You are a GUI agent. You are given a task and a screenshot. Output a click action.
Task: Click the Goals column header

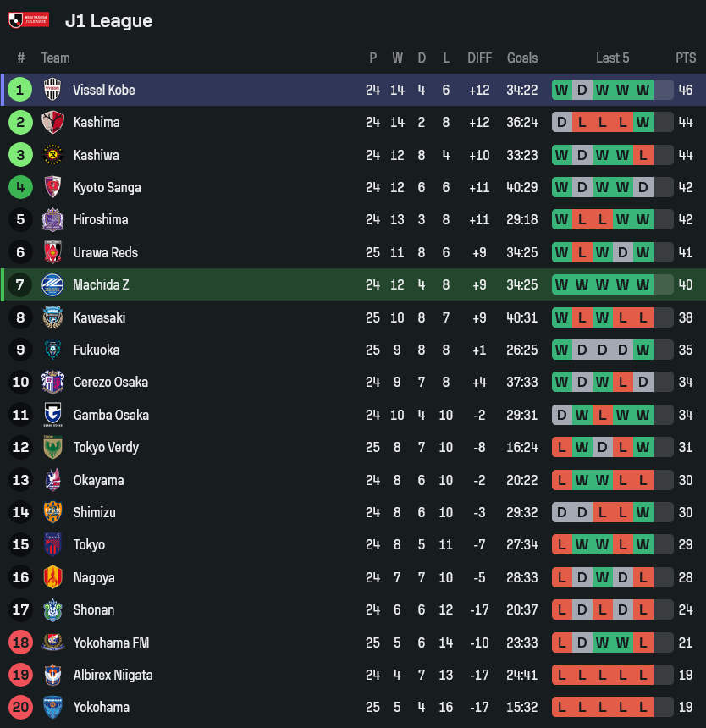pos(522,58)
